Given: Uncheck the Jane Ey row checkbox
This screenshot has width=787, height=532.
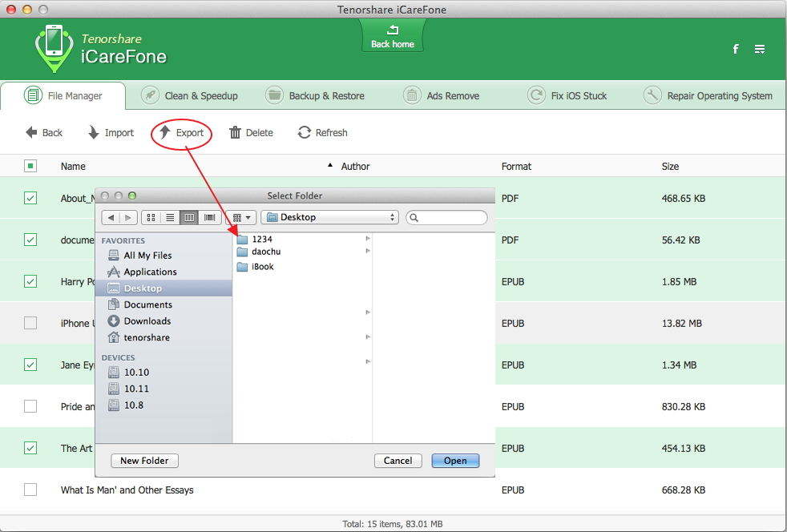Looking at the screenshot, I should (30, 365).
